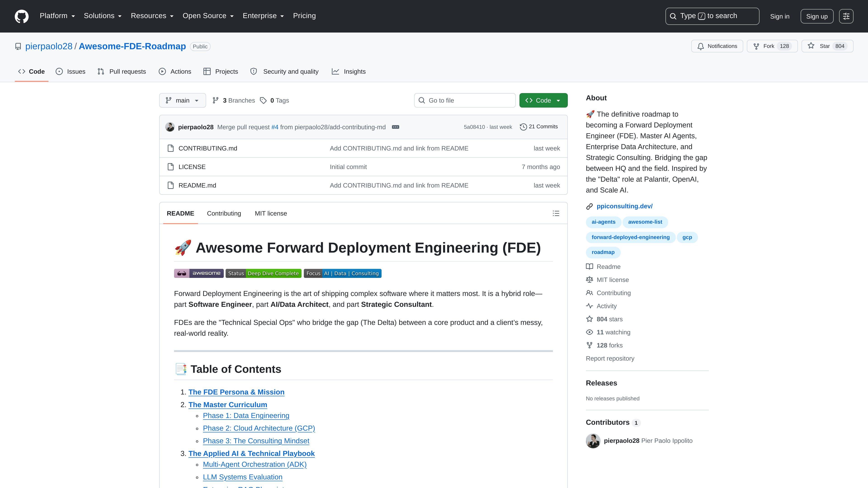This screenshot has width=868, height=488.
Task: Switch to the MIT license file tab
Action: tap(271, 213)
